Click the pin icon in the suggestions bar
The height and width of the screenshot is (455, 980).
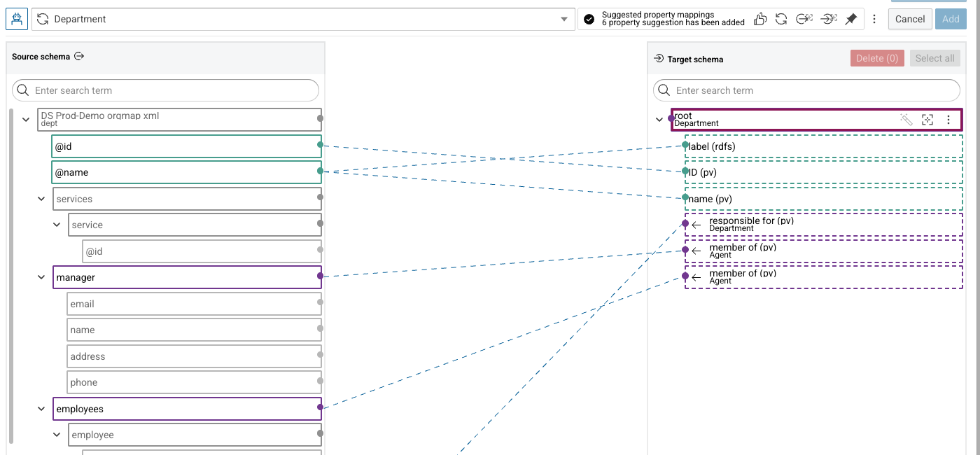pyautogui.click(x=850, y=19)
